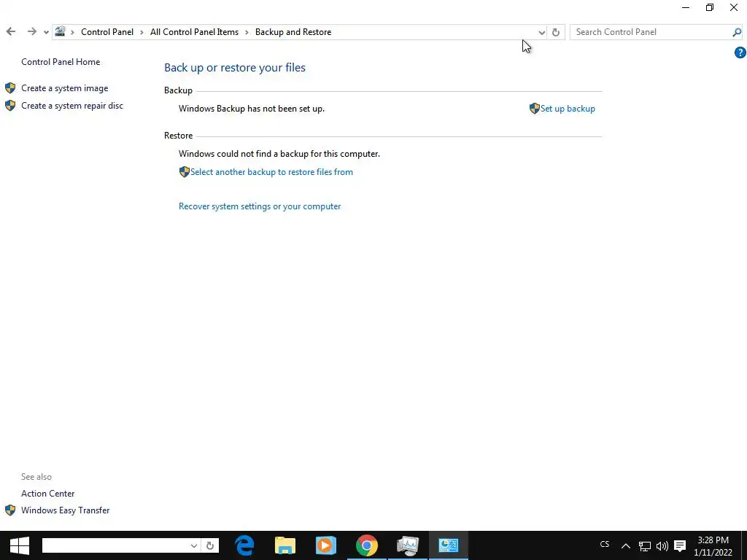Click the search magnifier icon
This screenshot has height=560, width=747.
coord(737,32)
